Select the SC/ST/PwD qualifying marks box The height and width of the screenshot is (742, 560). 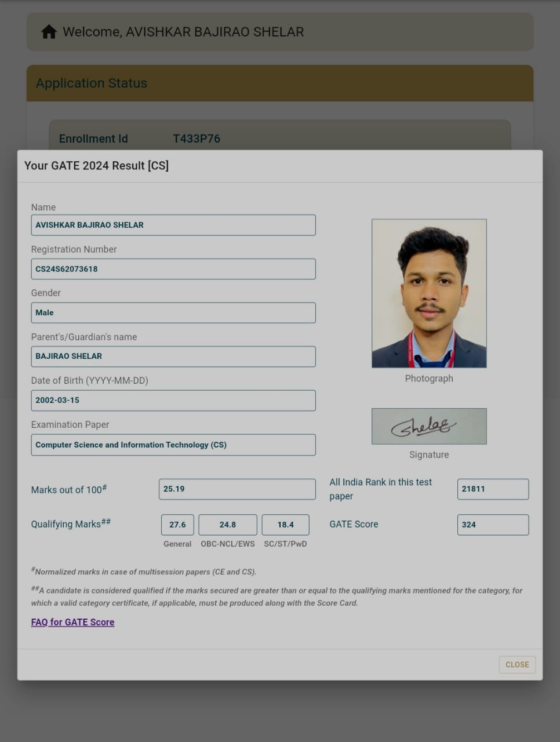[285, 525]
